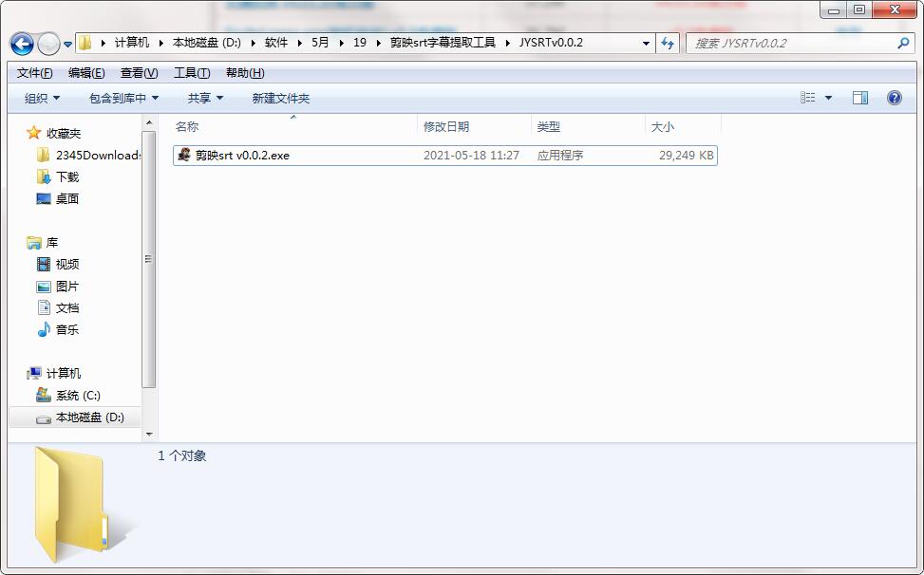Sort by the 名称 column header
Viewport: 924px width, 575px height.
(x=294, y=126)
